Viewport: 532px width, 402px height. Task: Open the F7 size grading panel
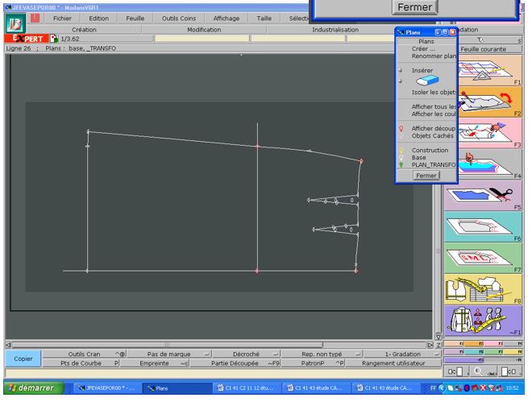tap(484, 258)
